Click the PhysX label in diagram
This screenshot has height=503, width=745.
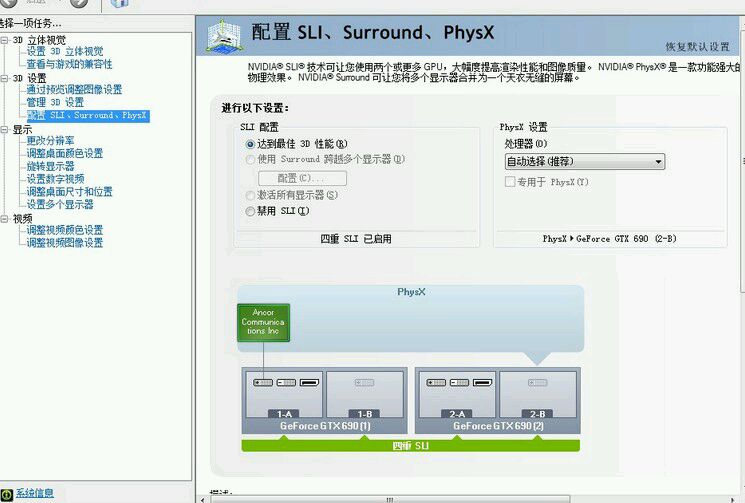[411, 292]
